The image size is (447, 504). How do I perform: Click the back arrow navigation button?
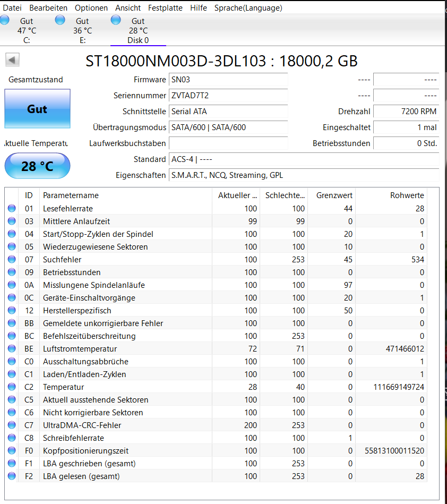tap(11, 58)
